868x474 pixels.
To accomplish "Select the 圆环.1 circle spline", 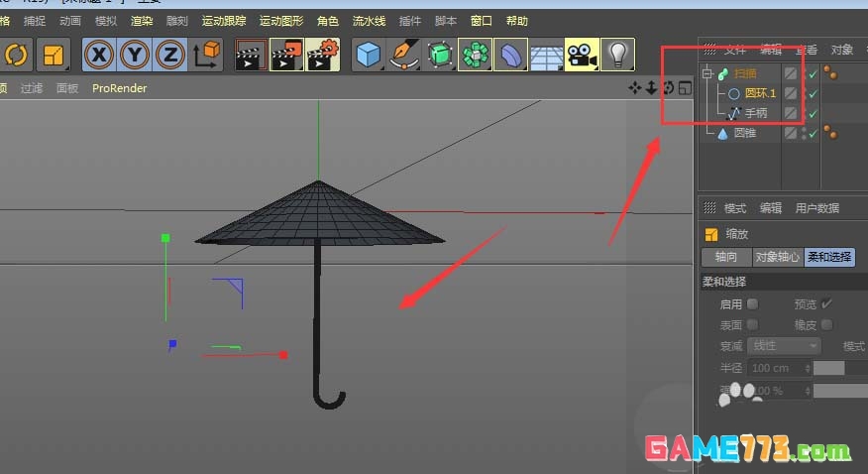I will click(x=761, y=93).
